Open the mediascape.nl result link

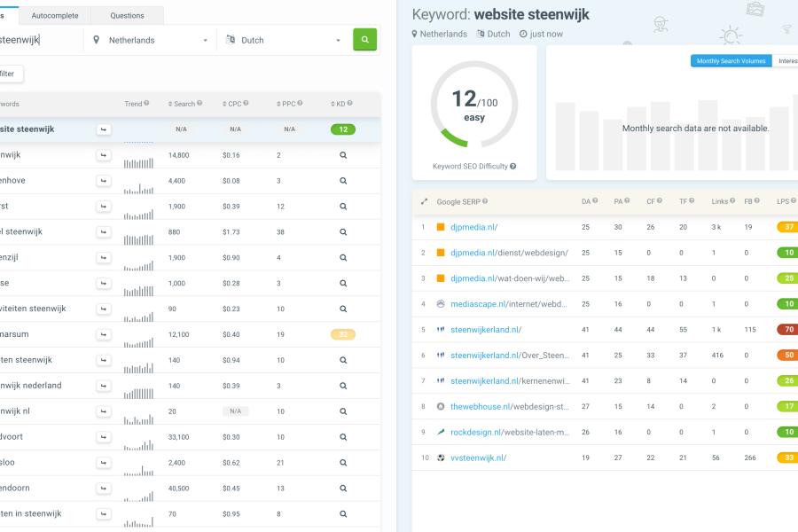pos(508,304)
